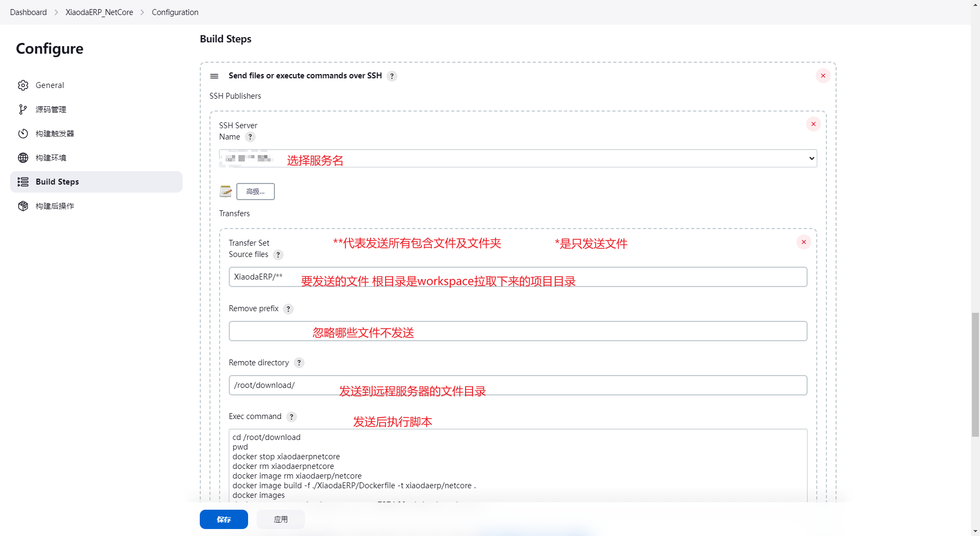Show help for Exec command
This screenshot has height=536, width=980.
[x=292, y=417]
